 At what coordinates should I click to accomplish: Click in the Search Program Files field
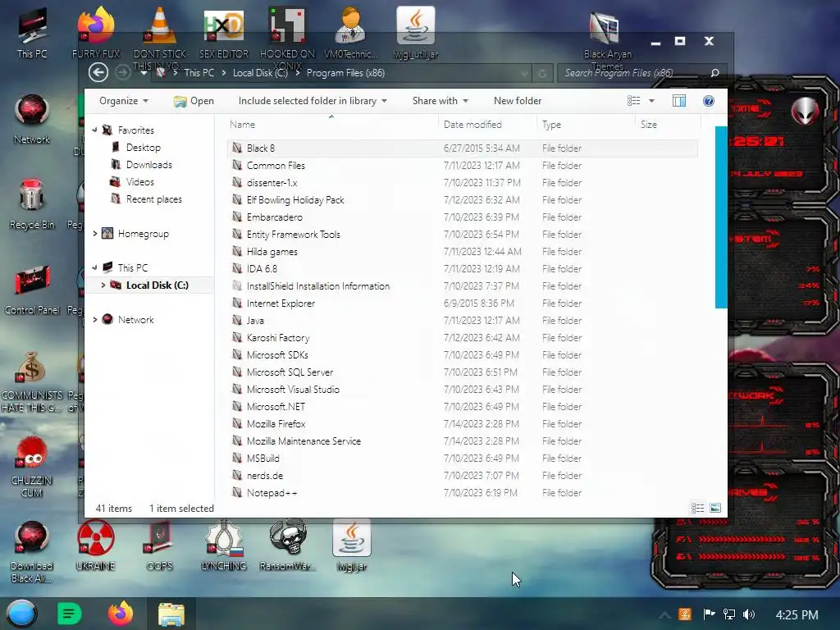click(635, 73)
